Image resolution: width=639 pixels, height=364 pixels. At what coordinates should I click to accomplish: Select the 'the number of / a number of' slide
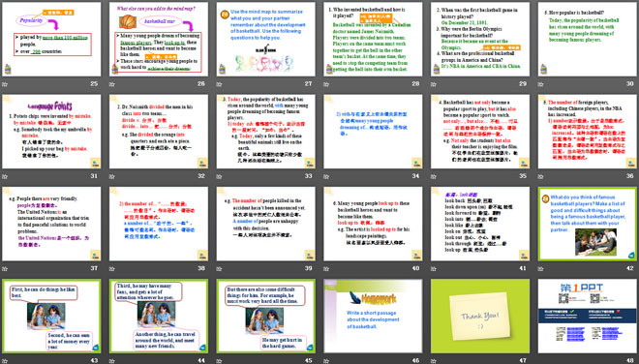159,224
